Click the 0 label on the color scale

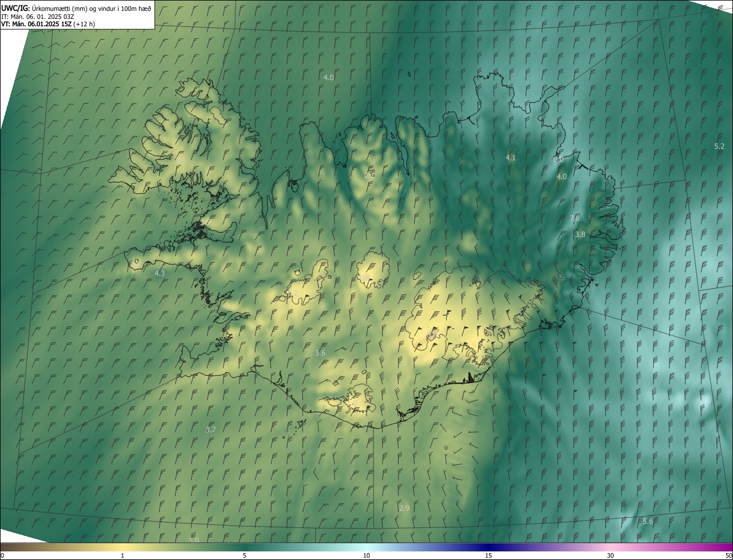(2, 556)
